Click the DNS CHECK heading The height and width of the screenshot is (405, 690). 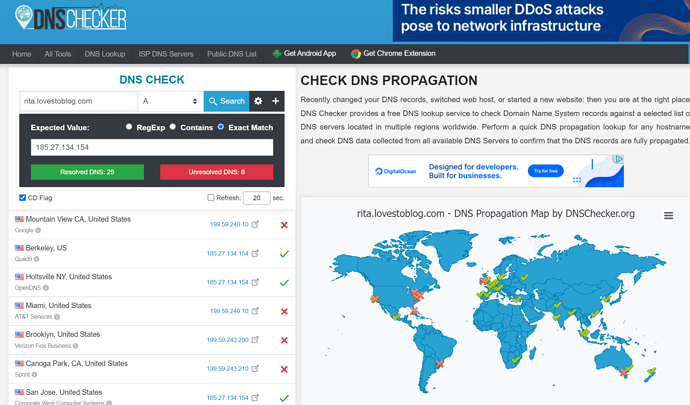[x=152, y=80]
